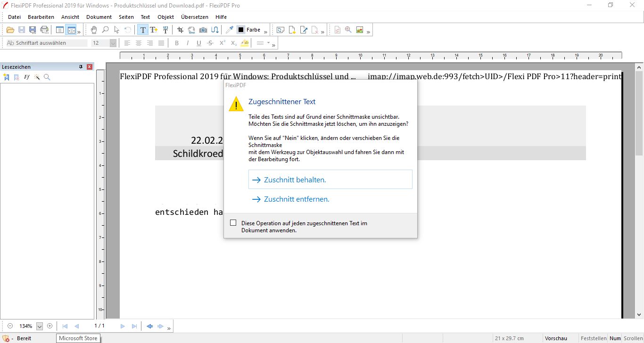The image size is (644, 343).
Task: Open a file with the folder icon
Action: (x=10, y=30)
